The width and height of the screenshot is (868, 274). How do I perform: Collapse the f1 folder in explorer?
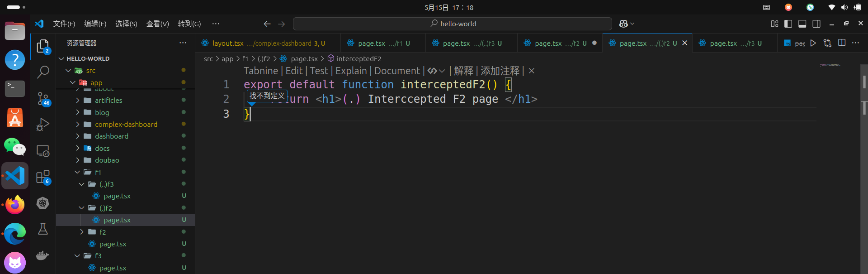click(77, 172)
